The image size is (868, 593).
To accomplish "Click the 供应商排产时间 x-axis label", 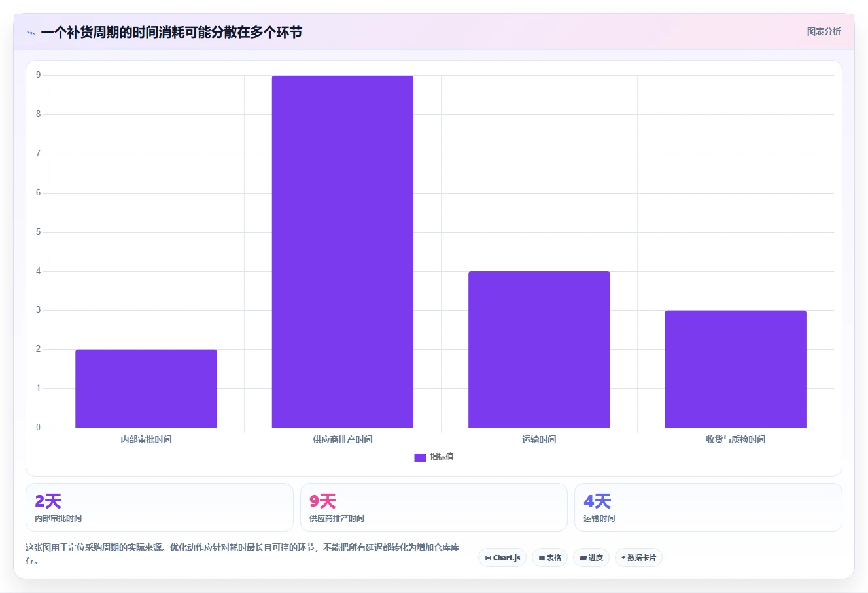I will tap(343, 439).
